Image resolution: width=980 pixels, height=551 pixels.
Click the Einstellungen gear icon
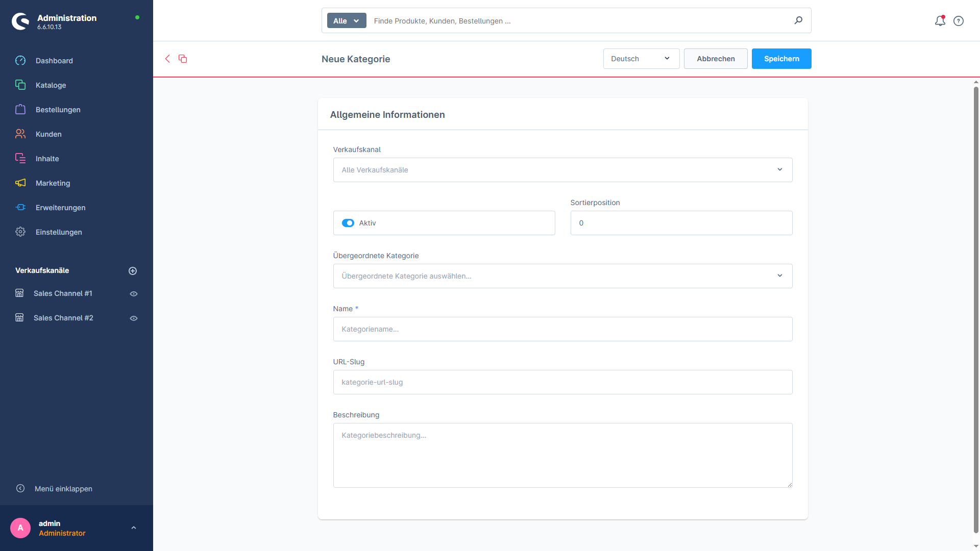point(20,232)
